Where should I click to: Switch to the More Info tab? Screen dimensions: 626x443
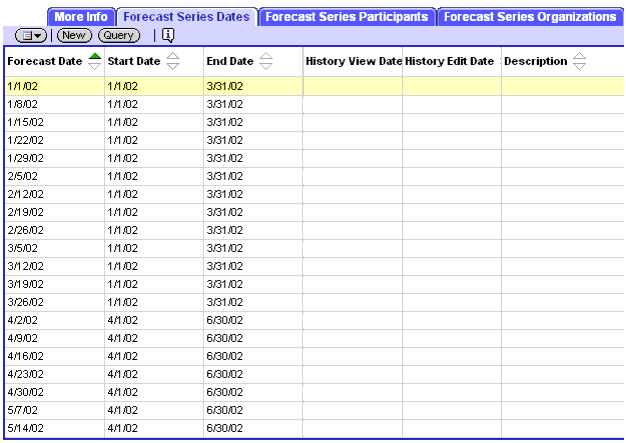[x=81, y=17]
